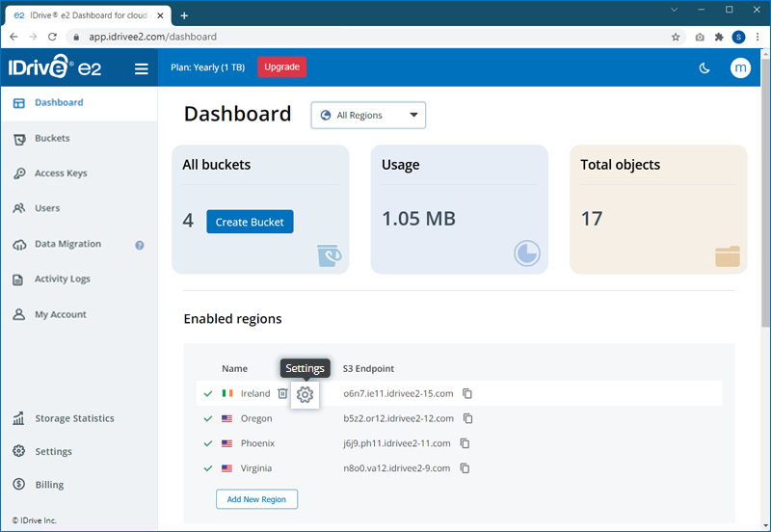Image resolution: width=771 pixels, height=532 pixels.
Task: Select the Oregon region row
Action: click(x=460, y=418)
